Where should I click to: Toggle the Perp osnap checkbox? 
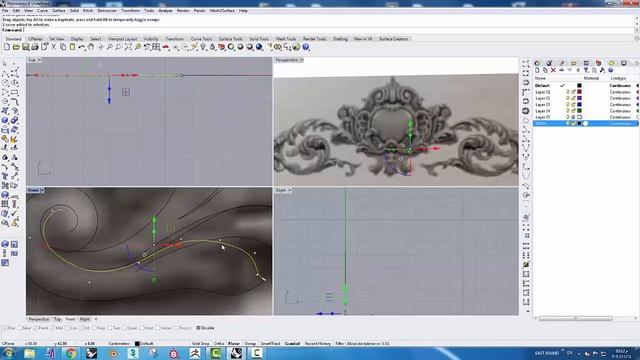pyautogui.click(x=94, y=328)
